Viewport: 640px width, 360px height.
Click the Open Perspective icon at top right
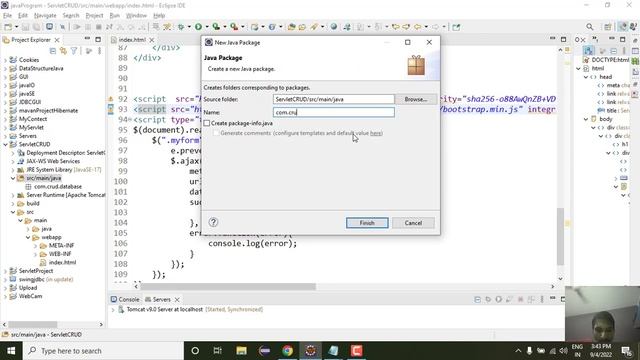(608, 27)
